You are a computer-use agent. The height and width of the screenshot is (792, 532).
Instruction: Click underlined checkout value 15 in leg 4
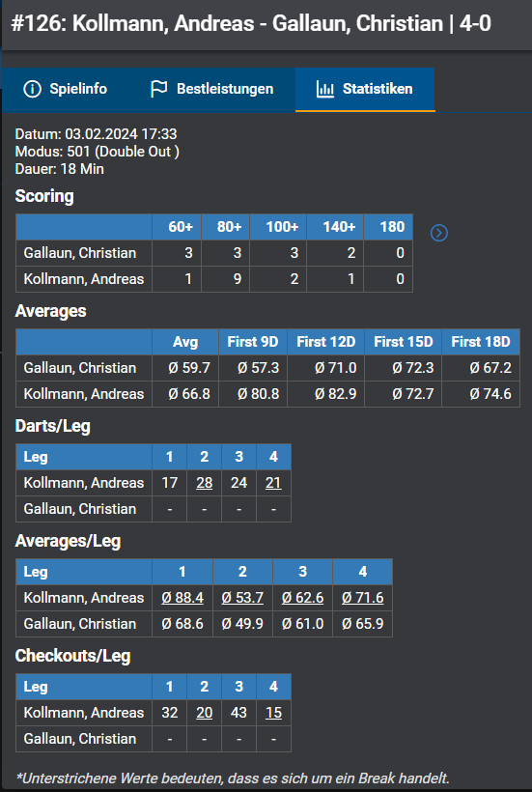click(x=273, y=713)
